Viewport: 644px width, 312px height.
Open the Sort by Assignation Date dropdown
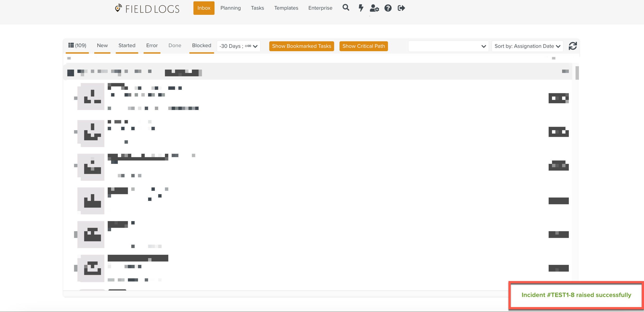tap(527, 46)
